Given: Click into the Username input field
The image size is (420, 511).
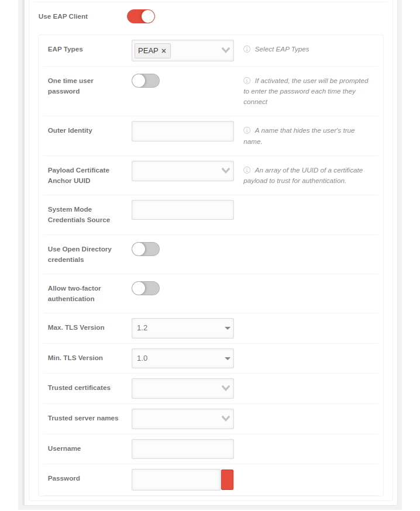Looking at the screenshot, I should tap(183, 449).
